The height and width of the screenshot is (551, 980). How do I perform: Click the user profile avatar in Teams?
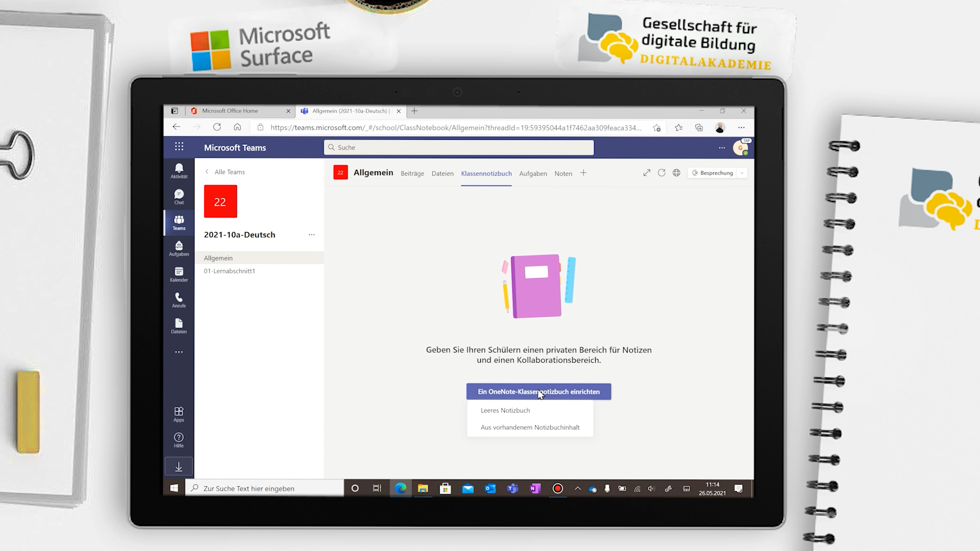[x=741, y=148]
